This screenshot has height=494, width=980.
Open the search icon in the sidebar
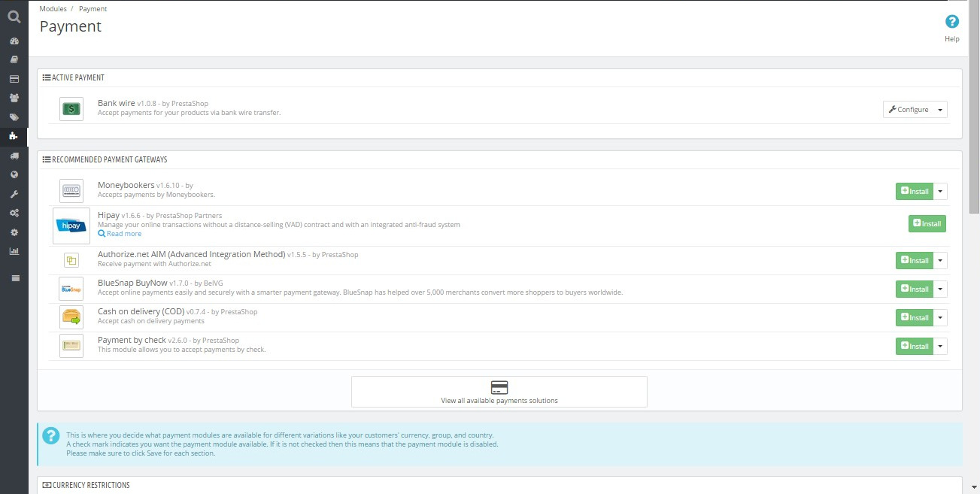14,17
